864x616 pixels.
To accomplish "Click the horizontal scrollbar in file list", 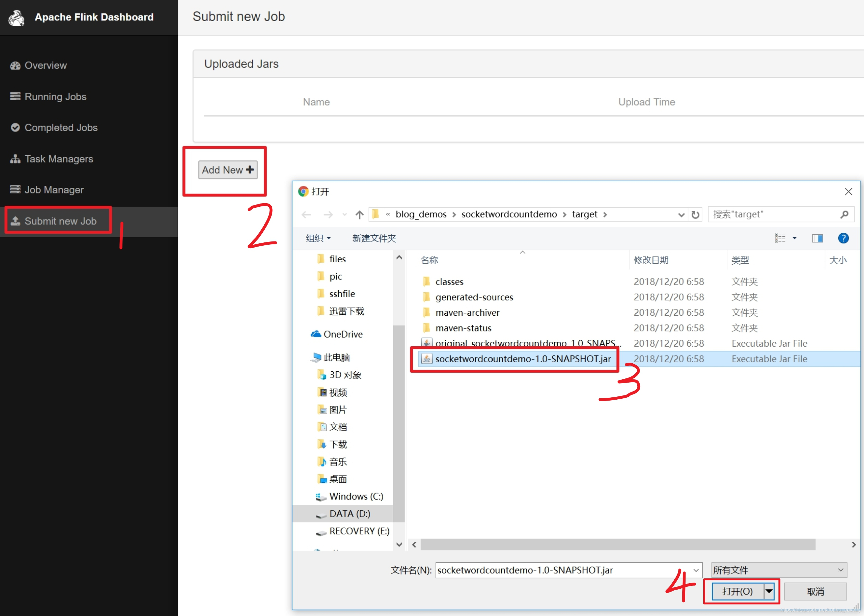I will point(617,545).
